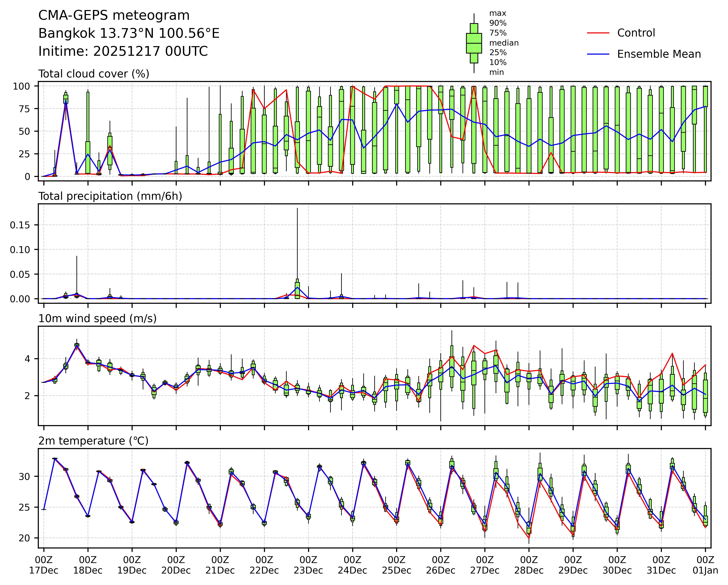Screen dimensions: 728x585
Task: Click the blue Ensemble Mean legend line
Action: [x=598, y=54]
